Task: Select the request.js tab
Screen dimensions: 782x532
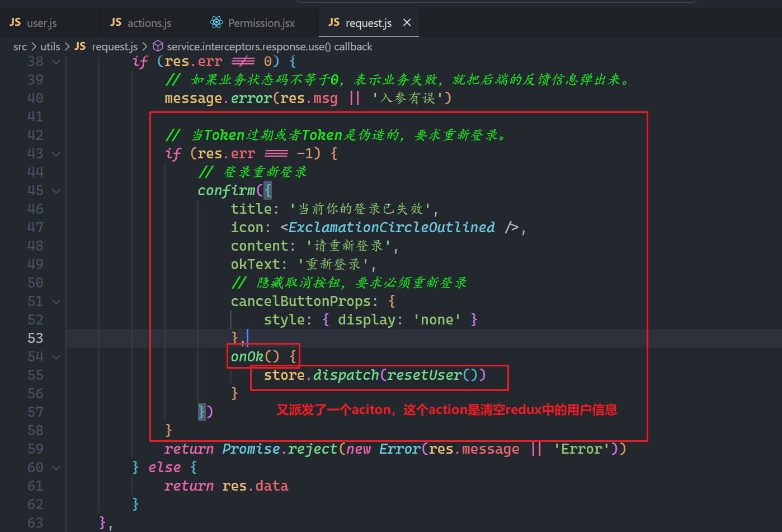Action: point(369,23)
